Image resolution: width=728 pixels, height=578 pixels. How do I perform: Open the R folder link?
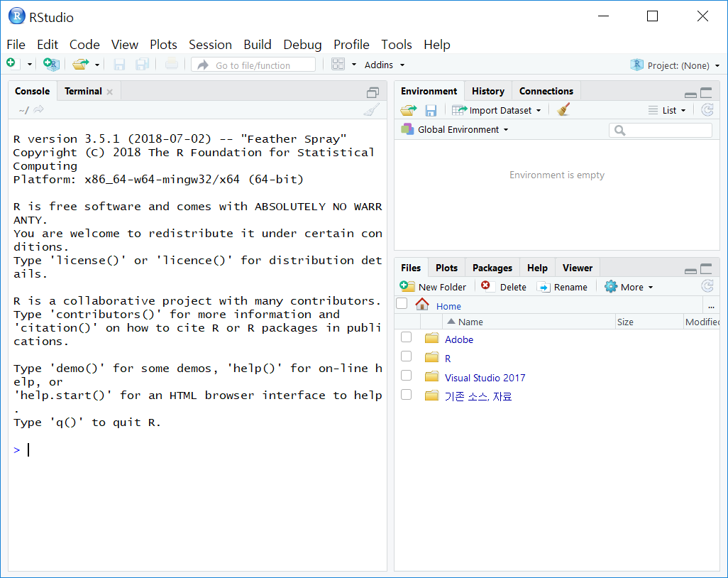pyautogui.click(x=448, y=359)
